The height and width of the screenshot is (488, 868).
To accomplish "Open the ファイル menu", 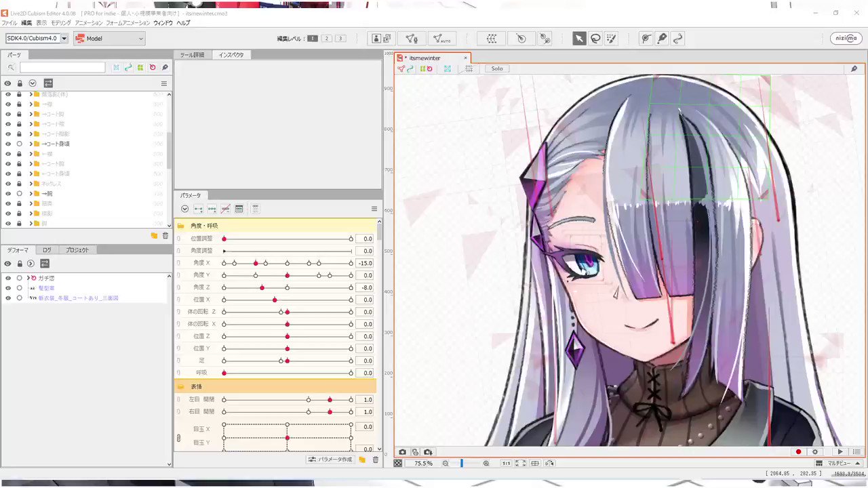I will [x=9, y=23].
